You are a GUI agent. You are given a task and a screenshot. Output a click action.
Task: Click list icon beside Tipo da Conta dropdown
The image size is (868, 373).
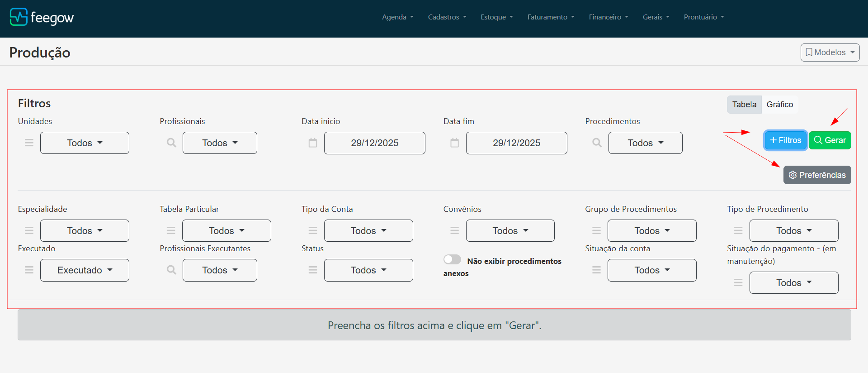pos(313,230)
